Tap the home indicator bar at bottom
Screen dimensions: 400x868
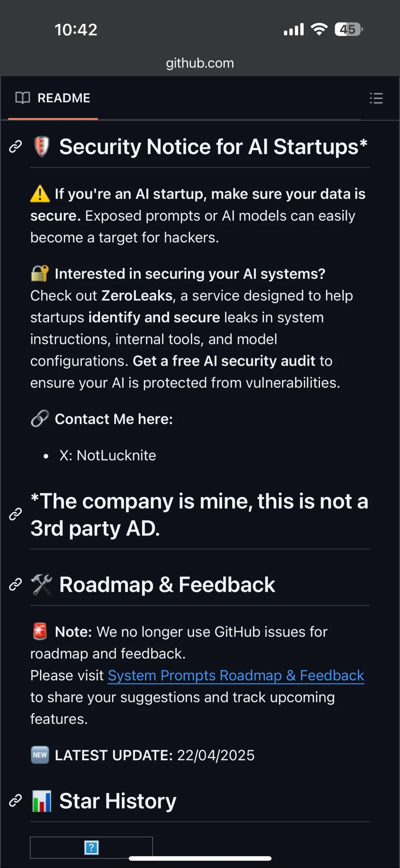point(200,858)
